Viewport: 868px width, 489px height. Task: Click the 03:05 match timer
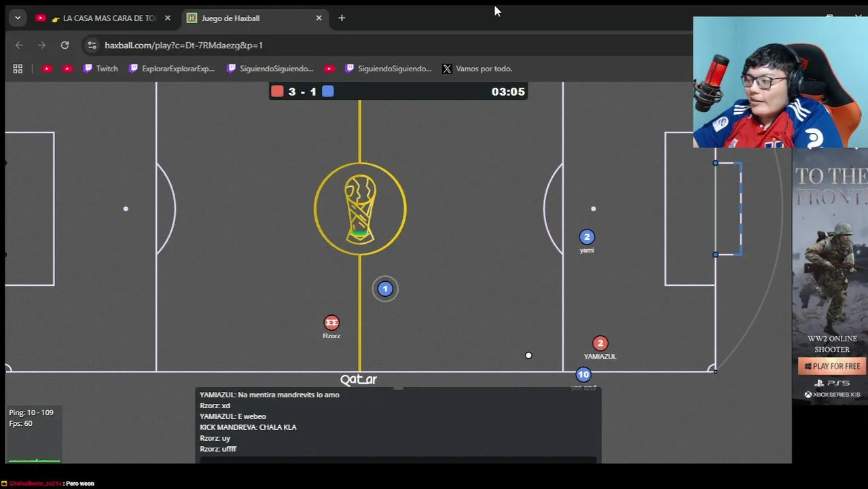point(508,92)
